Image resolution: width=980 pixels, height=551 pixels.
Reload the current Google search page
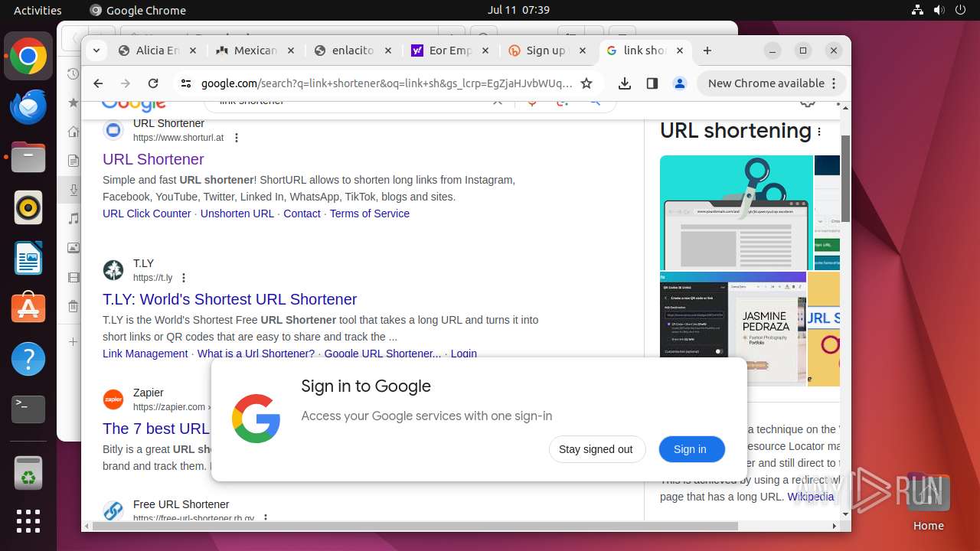(x=153, y=83)
